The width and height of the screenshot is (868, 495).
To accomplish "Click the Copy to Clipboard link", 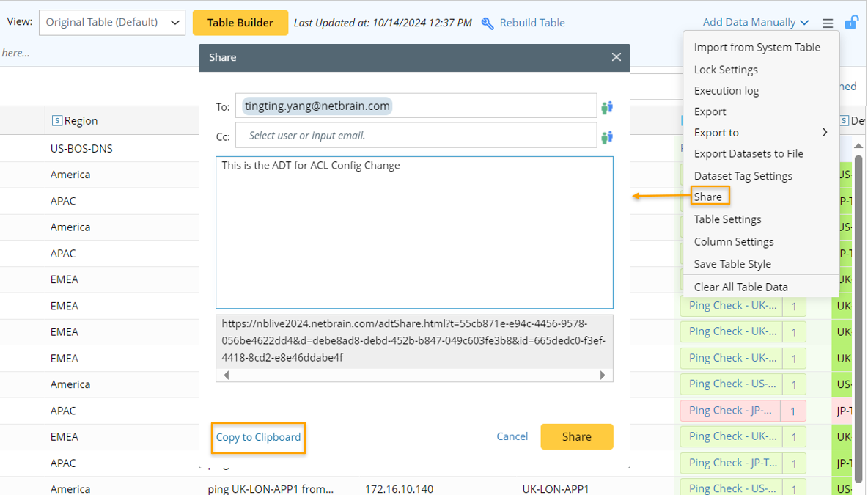I will [258, 437].
